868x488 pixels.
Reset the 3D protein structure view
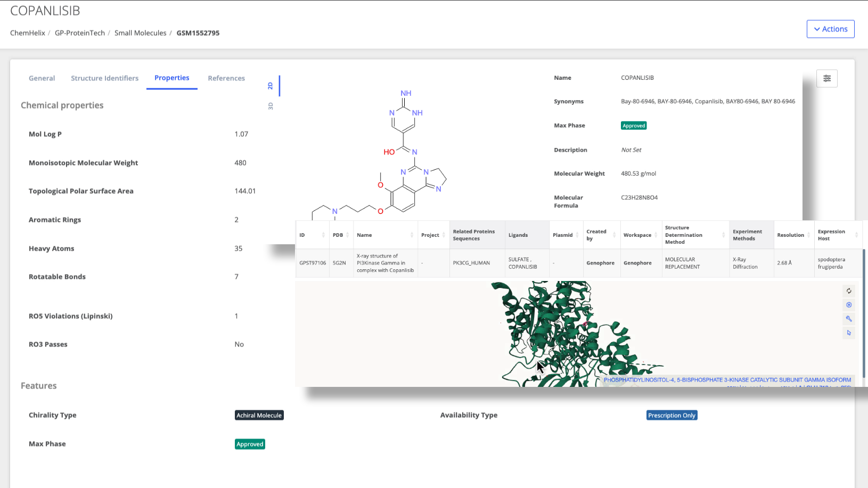click(849, 291)
